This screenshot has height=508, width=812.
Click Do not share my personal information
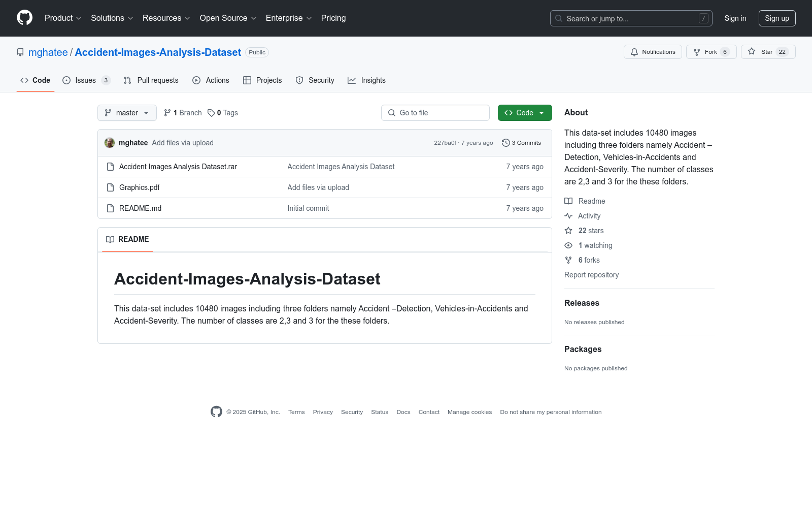coord(551,412)
